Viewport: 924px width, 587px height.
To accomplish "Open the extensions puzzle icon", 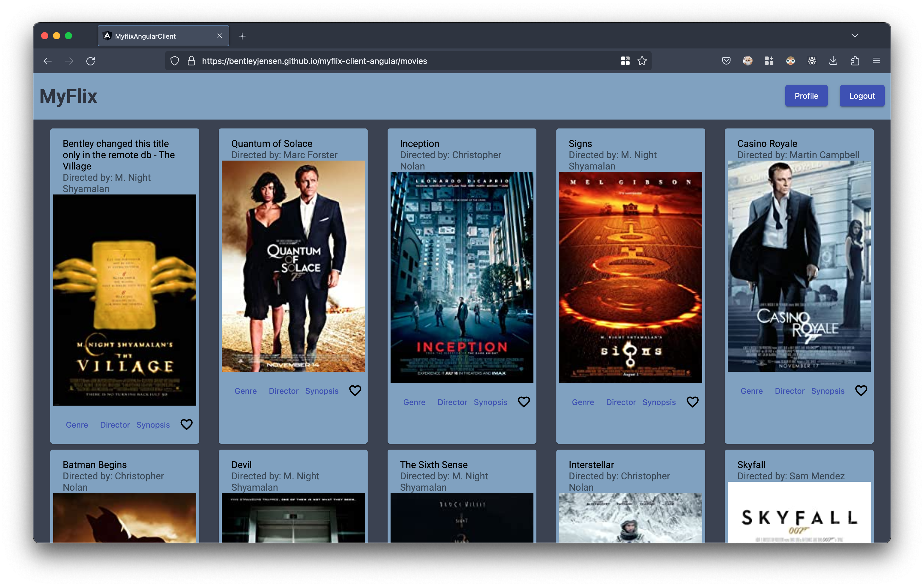I will click(x=855, y=61).
